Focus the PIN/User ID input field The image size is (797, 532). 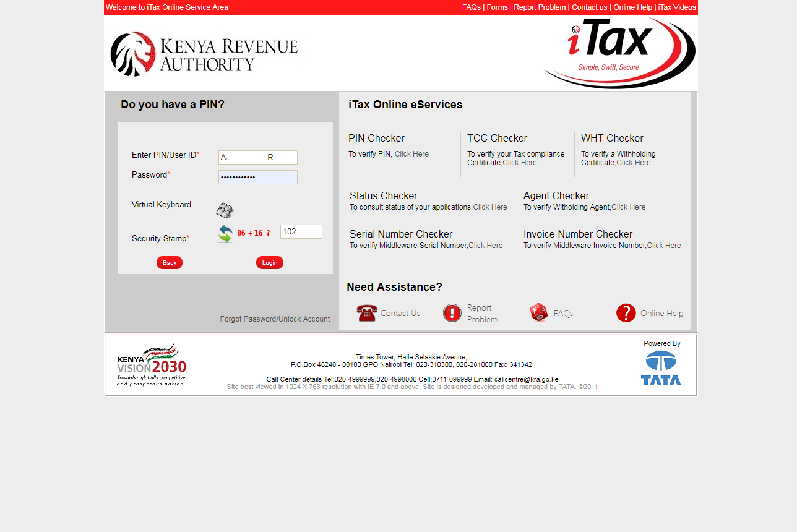pyautogui.click(x=258, y=157)
